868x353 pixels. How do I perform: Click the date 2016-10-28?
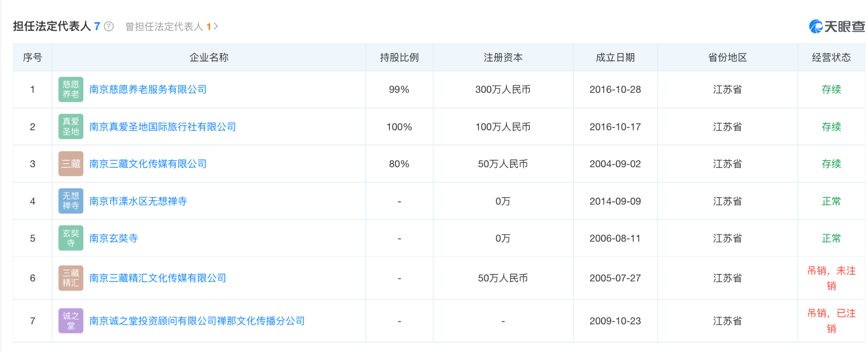click(x=615, y=89)
